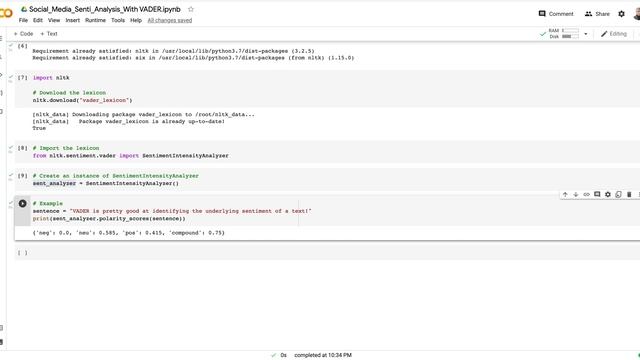Click the Share button

(x=597, y=14)
